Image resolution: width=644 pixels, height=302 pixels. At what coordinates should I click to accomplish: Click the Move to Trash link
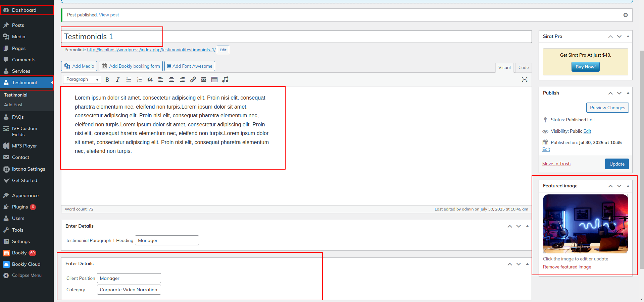pos(556,164)
